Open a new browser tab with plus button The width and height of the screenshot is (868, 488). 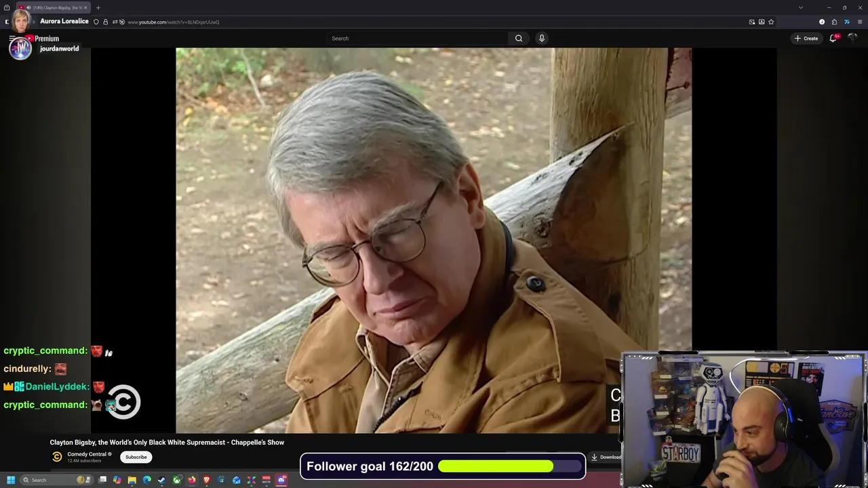98,7
